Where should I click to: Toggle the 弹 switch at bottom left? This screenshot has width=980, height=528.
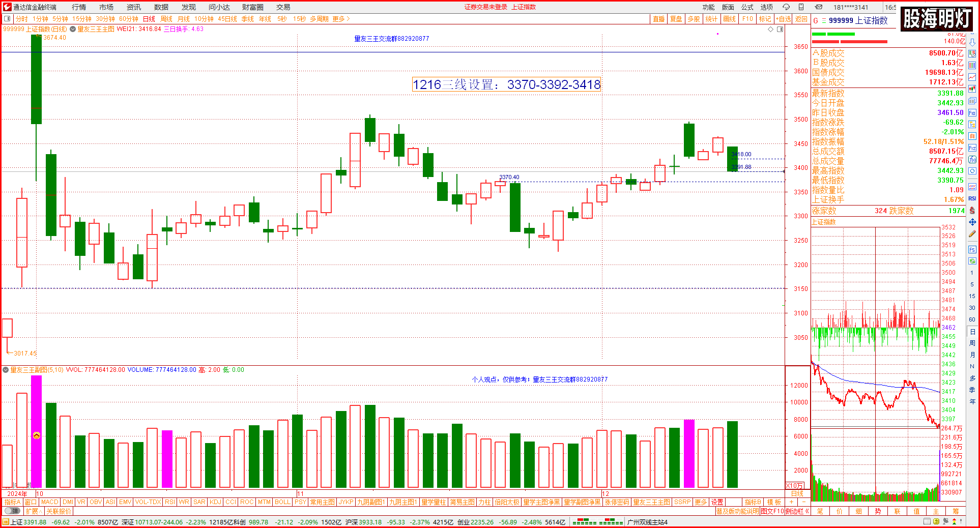[12, 511]
